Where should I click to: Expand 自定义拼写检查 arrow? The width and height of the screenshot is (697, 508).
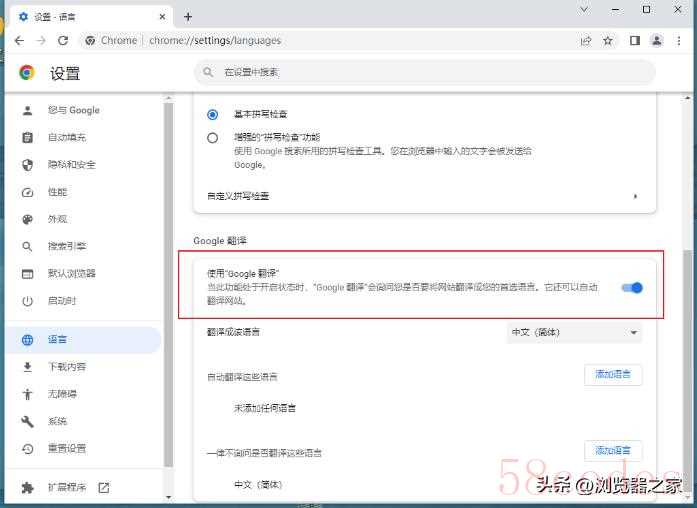click(x=635, y=196)
